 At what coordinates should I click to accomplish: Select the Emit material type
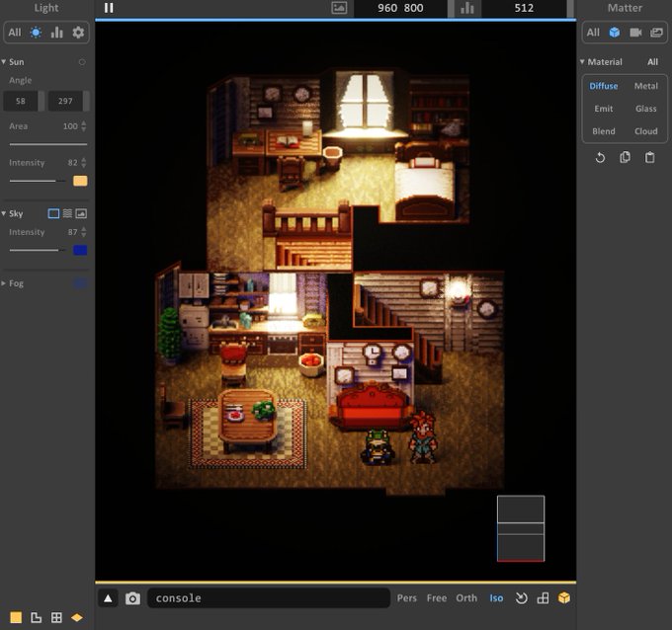click(604, 109)
